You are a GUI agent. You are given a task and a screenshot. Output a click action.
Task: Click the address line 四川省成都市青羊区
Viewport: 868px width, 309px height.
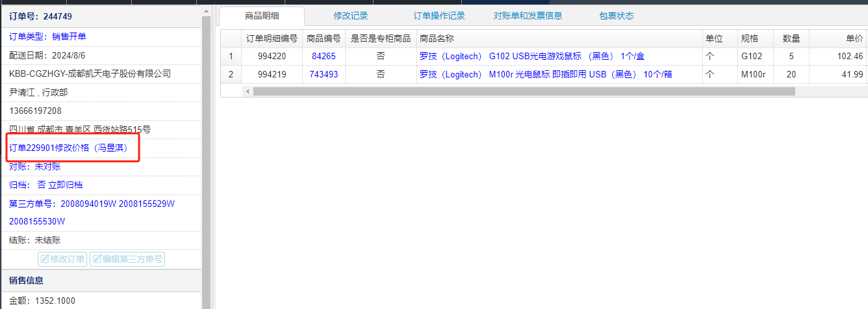click(x=80, y=129)
